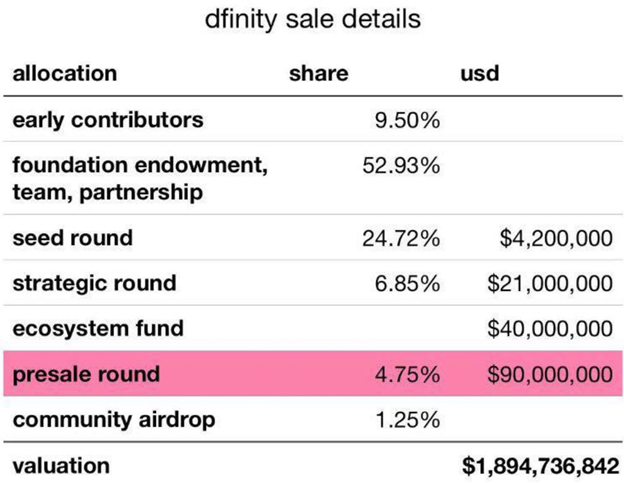Select the 'usd' column header
The height and width of the screenshot is (483, 624).
point(480,74)
